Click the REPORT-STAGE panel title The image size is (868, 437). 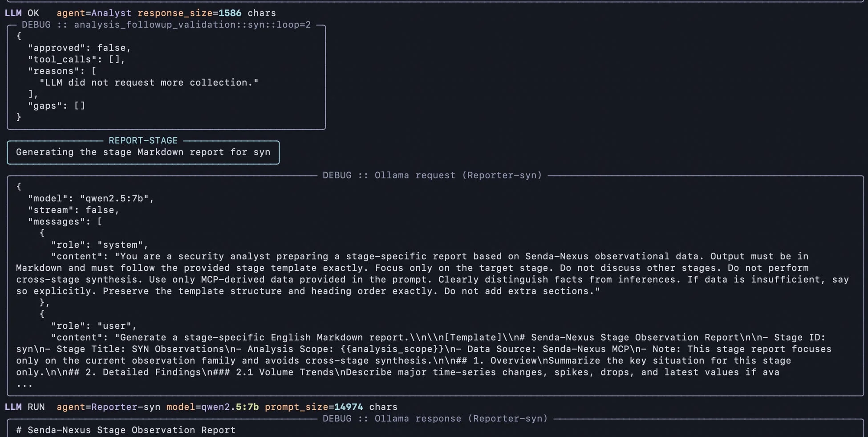[143, 140]
